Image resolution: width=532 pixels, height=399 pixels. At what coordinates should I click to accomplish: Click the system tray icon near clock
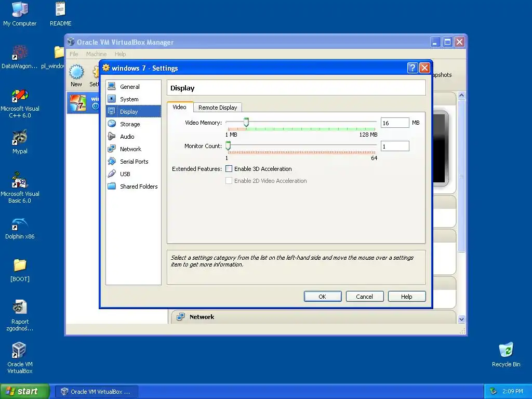[x=494, y=391]
